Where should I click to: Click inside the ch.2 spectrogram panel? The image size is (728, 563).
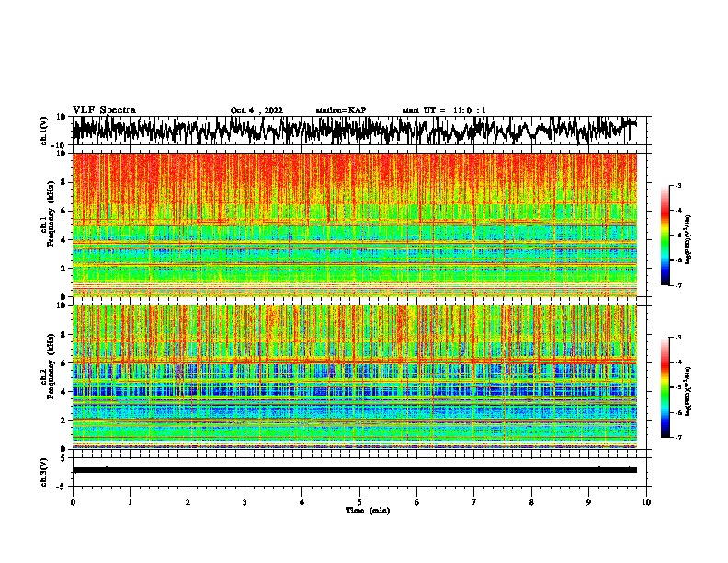pyautogui.click(x=354, y=377)
